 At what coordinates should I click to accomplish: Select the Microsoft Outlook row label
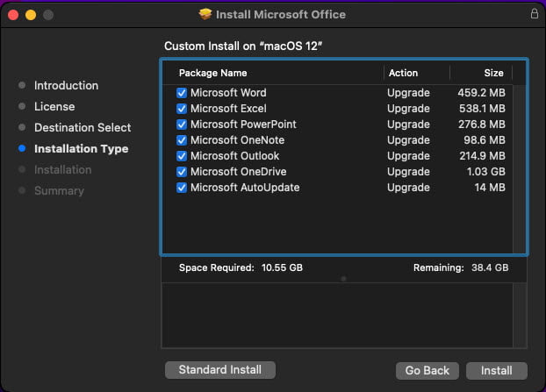234,156
